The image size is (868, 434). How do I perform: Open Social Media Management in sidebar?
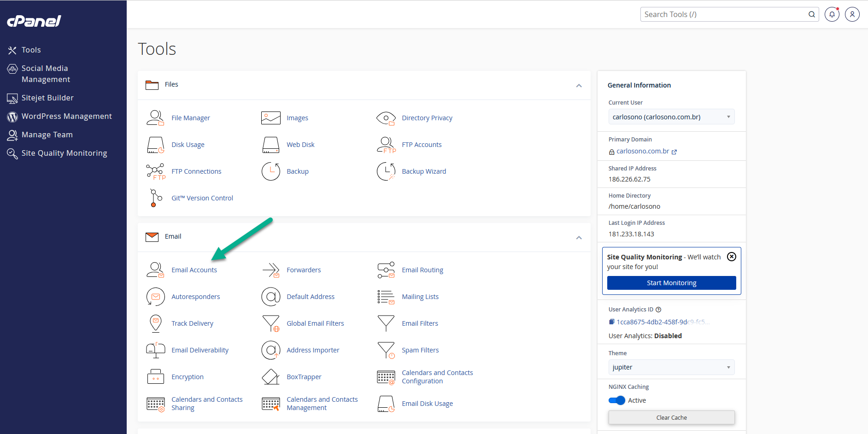(46, 74)
